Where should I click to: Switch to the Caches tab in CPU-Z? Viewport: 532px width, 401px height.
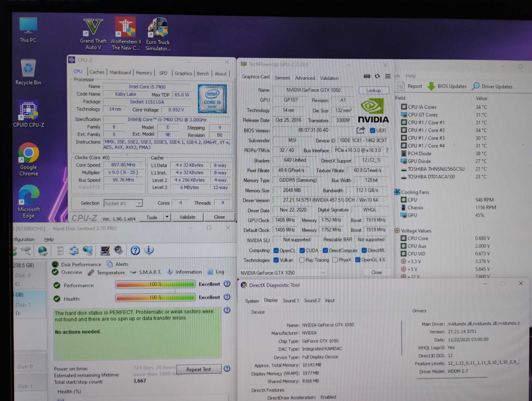point(97,72)
